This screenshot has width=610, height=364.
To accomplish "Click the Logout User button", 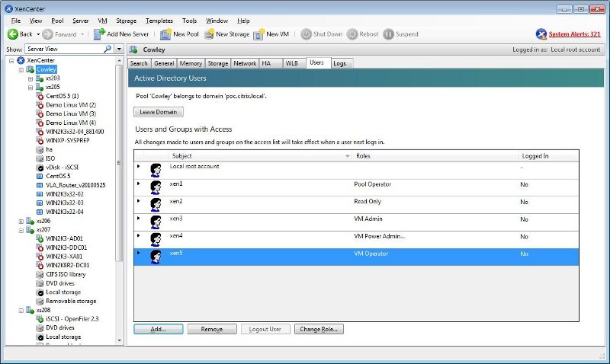I will coord(265,329).
